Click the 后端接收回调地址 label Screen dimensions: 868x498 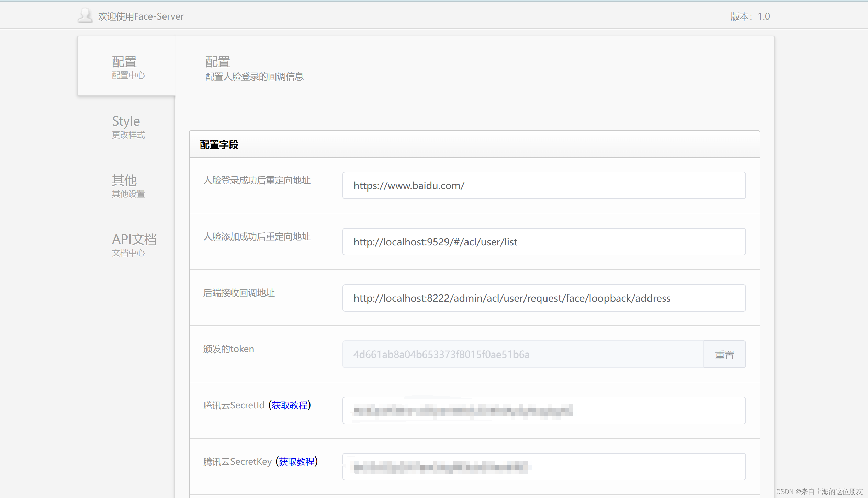click(x=239, y=293)
